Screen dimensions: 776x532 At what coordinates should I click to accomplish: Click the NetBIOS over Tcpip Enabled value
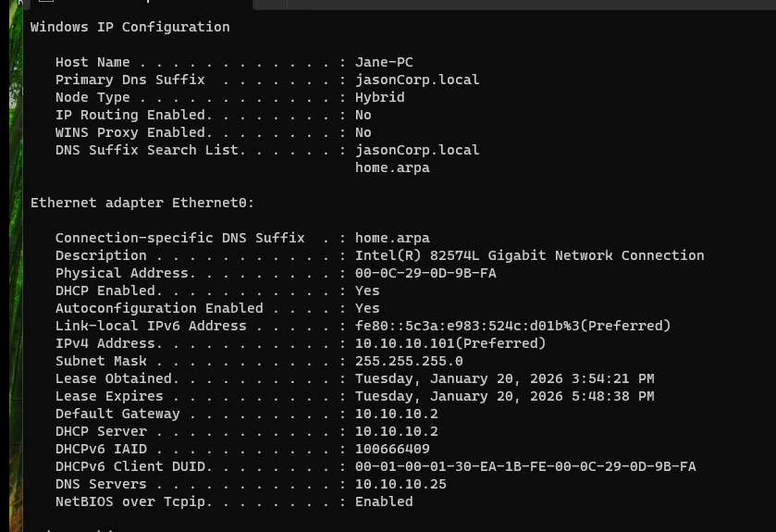[384, 501]
